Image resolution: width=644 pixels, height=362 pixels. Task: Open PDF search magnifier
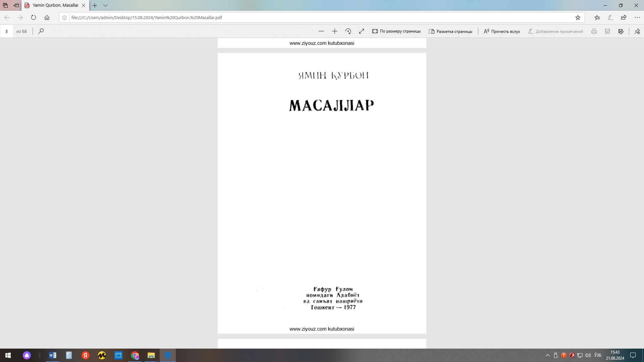click(41, 31)
